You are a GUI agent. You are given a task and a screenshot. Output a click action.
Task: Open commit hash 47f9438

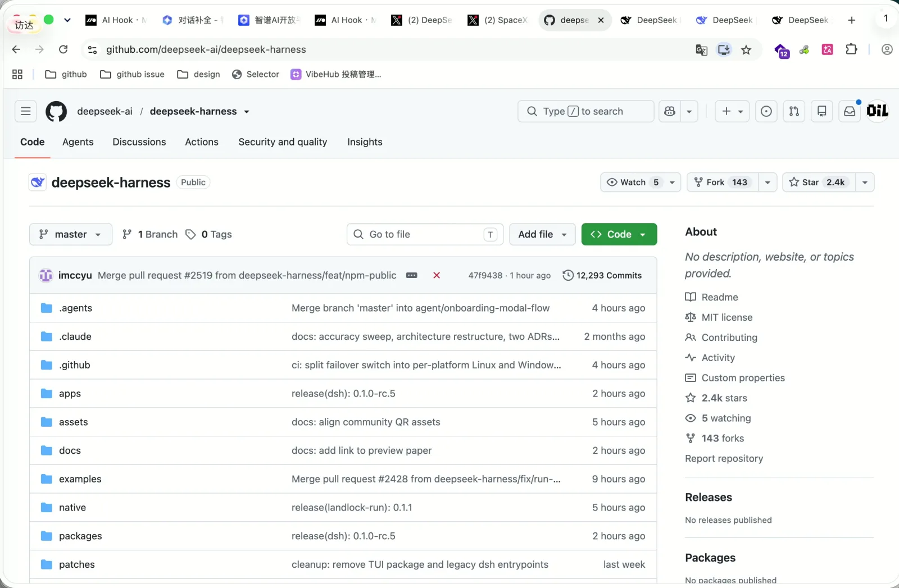click(485, 275)
